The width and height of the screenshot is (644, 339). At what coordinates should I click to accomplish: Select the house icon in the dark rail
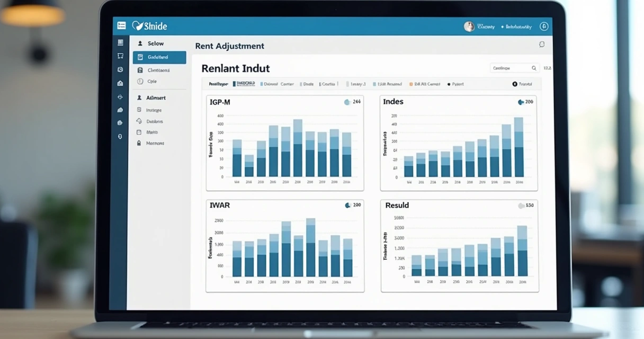[120, 83]
